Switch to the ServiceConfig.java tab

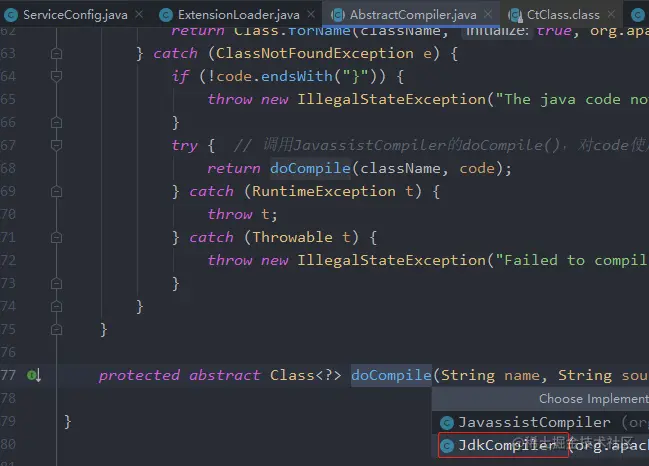pos(75,15)
